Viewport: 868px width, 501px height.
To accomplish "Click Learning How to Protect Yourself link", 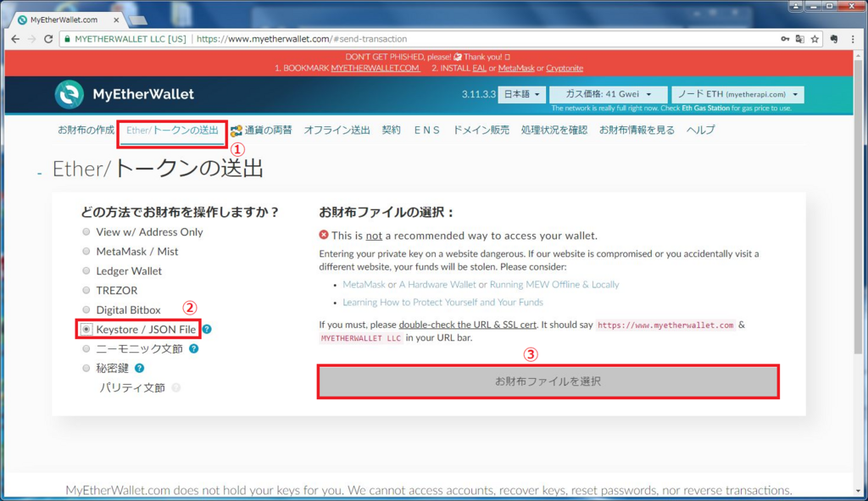I will pyautogui.click(x=442, y=303).
